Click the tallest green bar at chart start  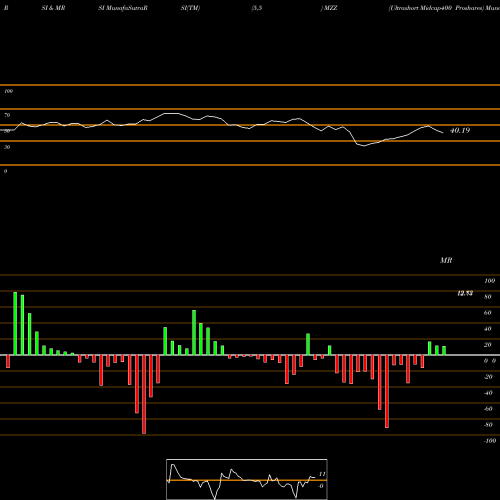(x=15, y=323)
